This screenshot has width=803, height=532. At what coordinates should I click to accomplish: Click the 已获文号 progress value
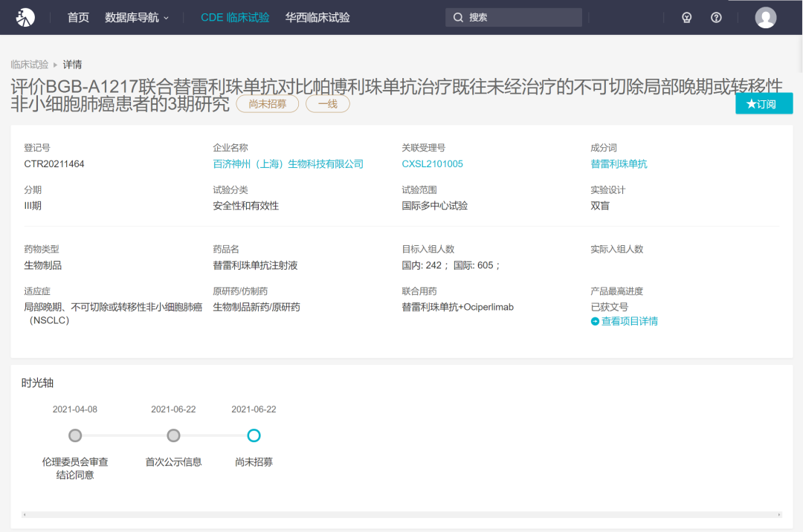pyautogui.click(x=610, y=308)
